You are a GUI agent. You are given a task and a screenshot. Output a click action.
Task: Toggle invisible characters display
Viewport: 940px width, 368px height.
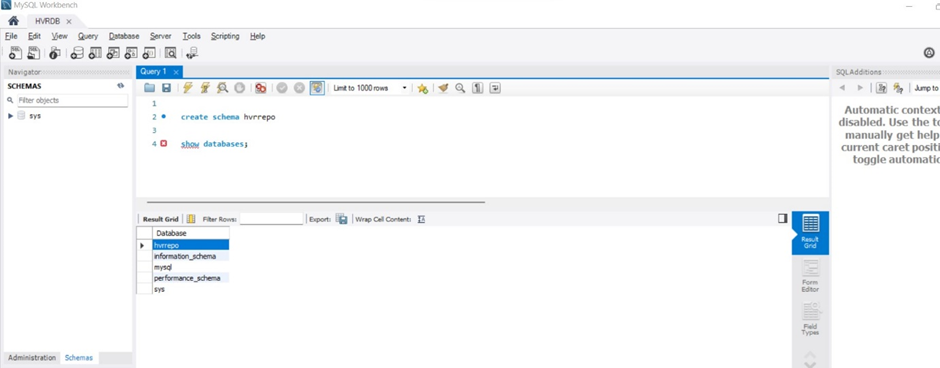tap(478, 88)
